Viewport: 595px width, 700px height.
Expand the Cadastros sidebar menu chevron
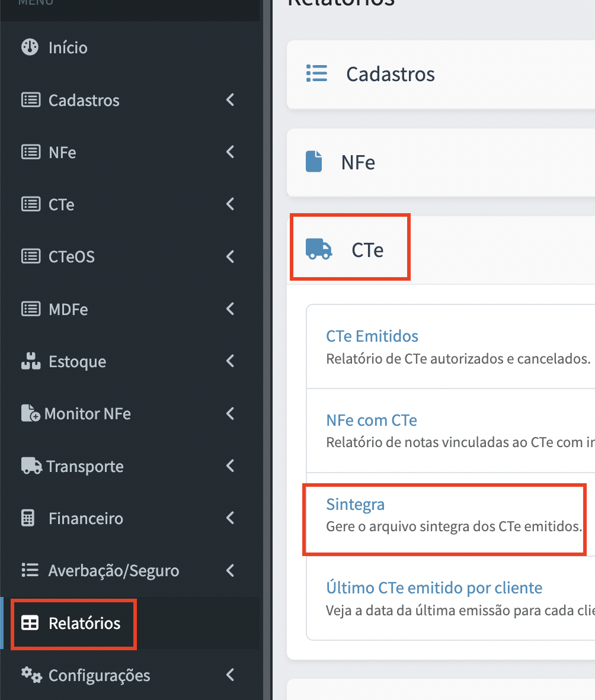coord(230,100)
